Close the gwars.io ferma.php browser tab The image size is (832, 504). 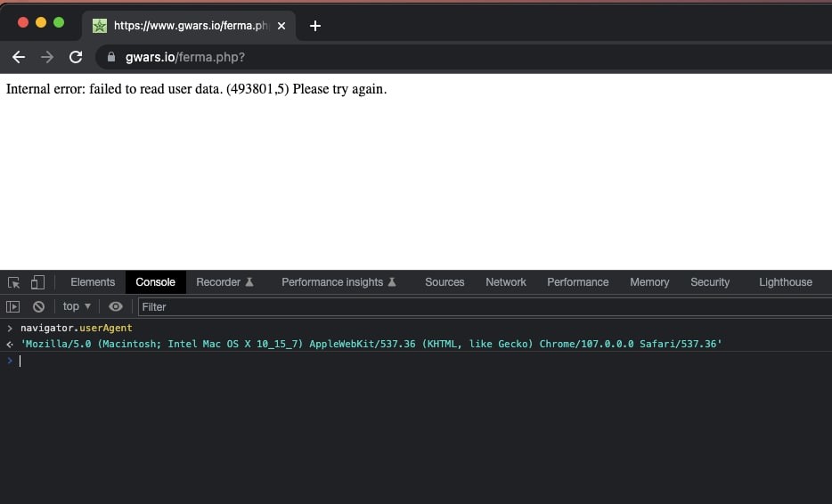click(281, 26)
